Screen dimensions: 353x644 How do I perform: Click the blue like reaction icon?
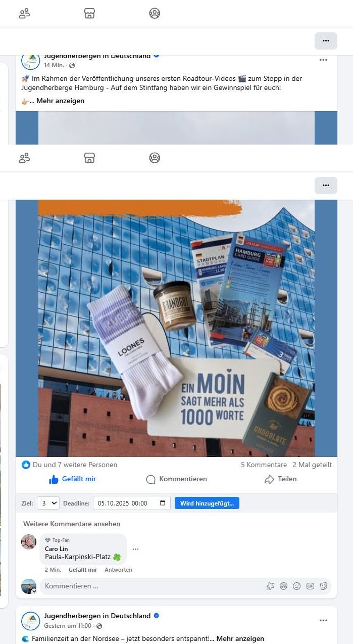pos(26,465)
